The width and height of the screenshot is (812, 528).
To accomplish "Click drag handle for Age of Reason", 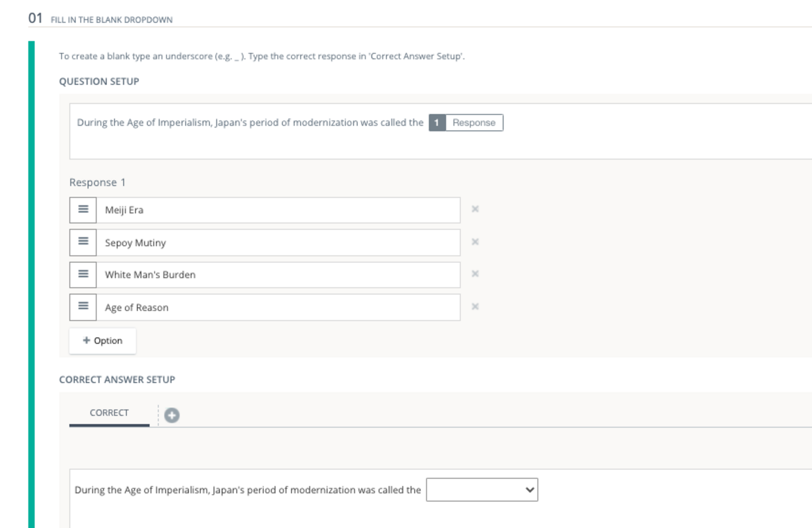I will pyautogui.click(x=83, y=307).
